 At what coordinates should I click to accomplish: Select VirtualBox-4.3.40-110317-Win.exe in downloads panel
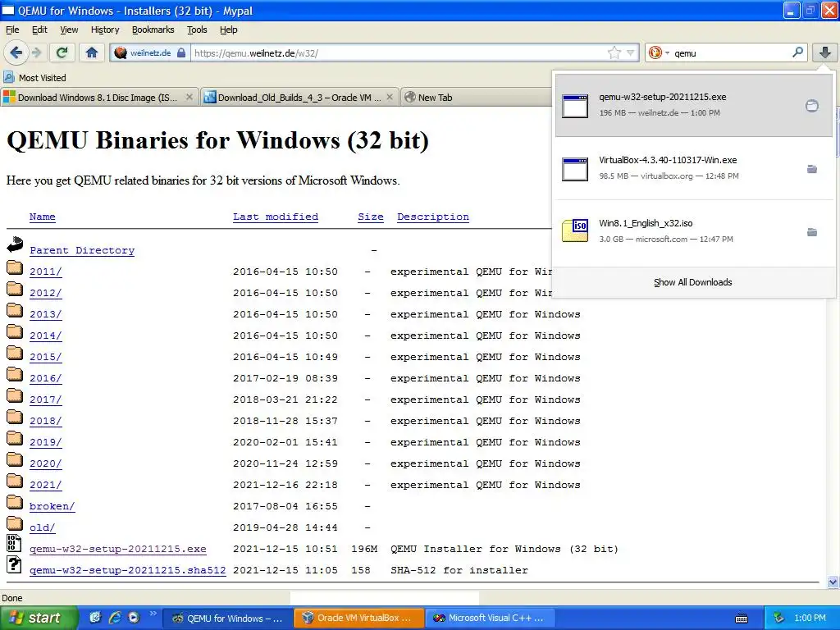(694, 168)
